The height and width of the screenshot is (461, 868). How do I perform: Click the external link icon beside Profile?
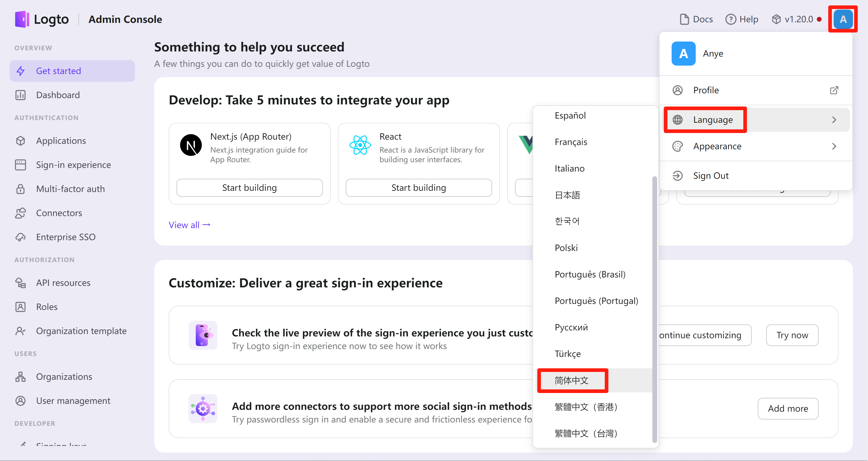pyautogui.click(x=834, y=90)
